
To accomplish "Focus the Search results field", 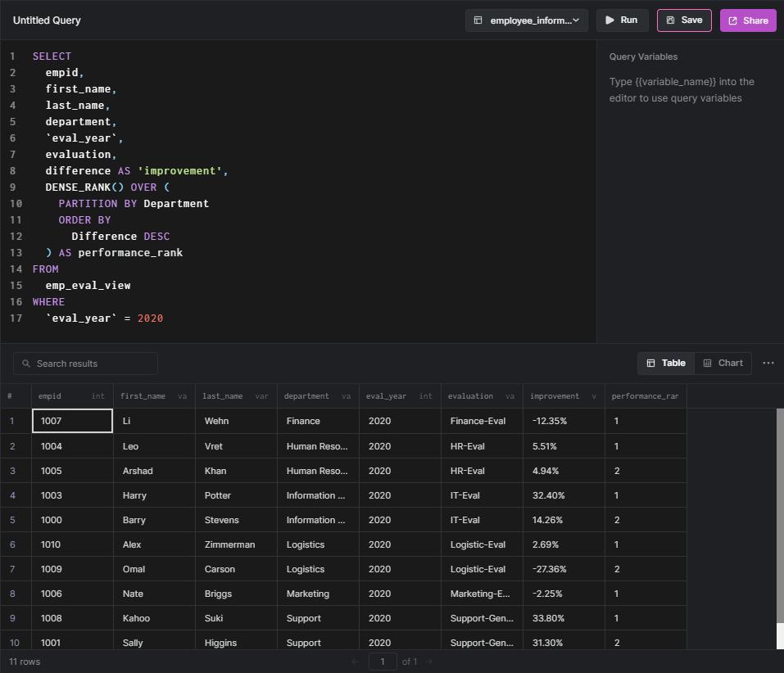I will [x=85, y=364].
